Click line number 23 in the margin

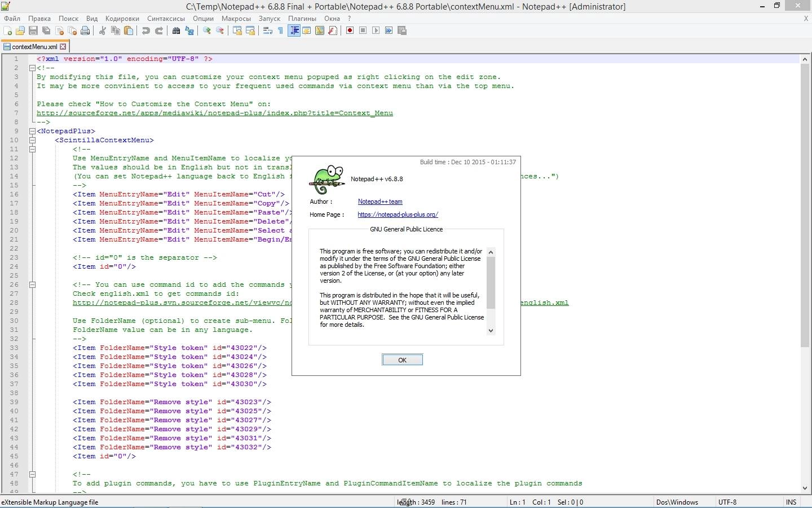pos(14,257)
